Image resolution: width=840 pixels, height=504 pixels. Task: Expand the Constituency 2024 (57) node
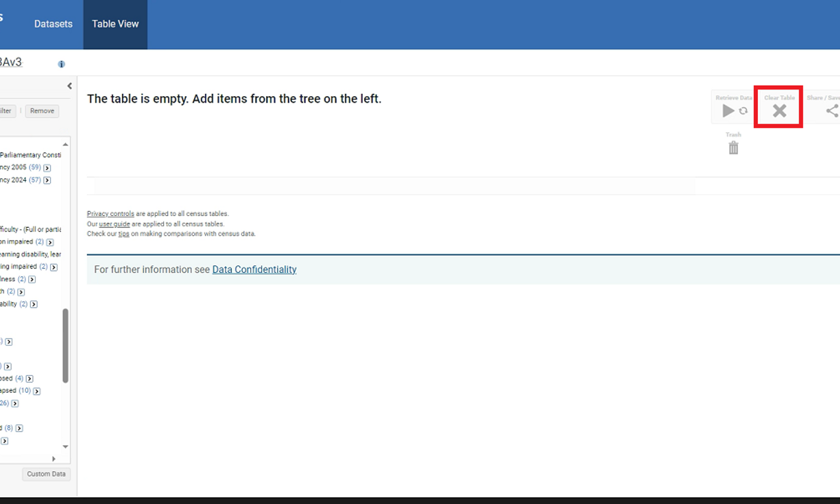(x=47, y=180)
